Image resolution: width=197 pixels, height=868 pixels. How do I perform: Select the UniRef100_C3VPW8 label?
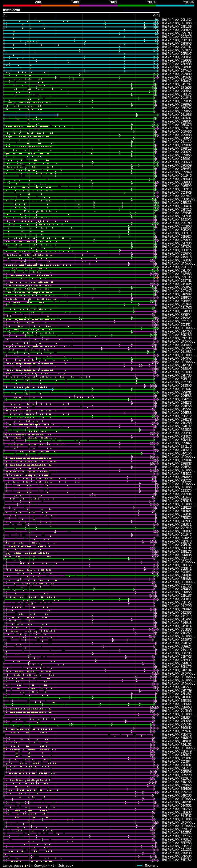(177, 213)
